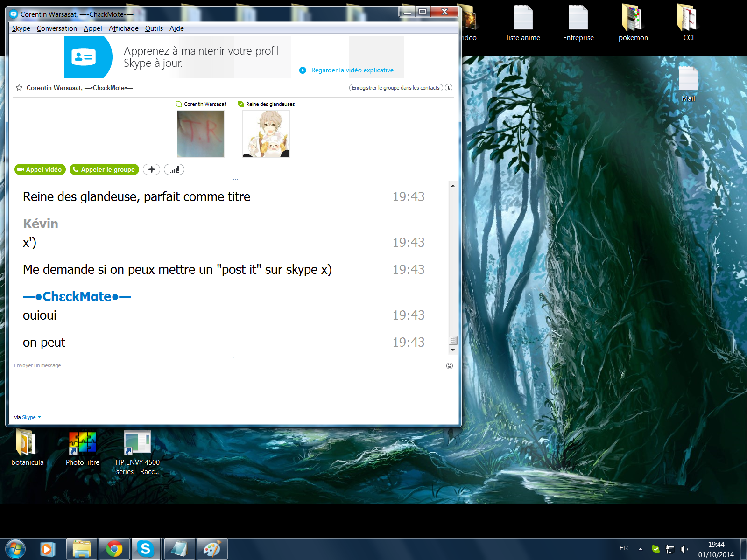Open the emoticon picker smiley icon
This screenshot has width=747, height=560.
coord(450,366)
